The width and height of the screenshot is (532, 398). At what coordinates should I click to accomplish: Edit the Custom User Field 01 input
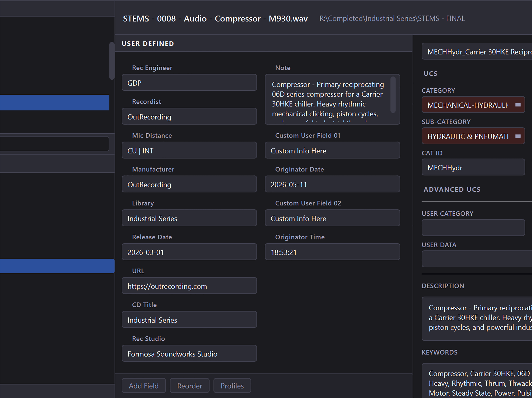(332, 150)
